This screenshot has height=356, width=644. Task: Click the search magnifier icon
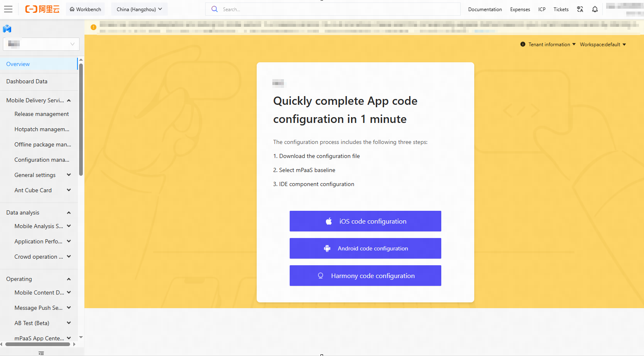tap(214, 9)
